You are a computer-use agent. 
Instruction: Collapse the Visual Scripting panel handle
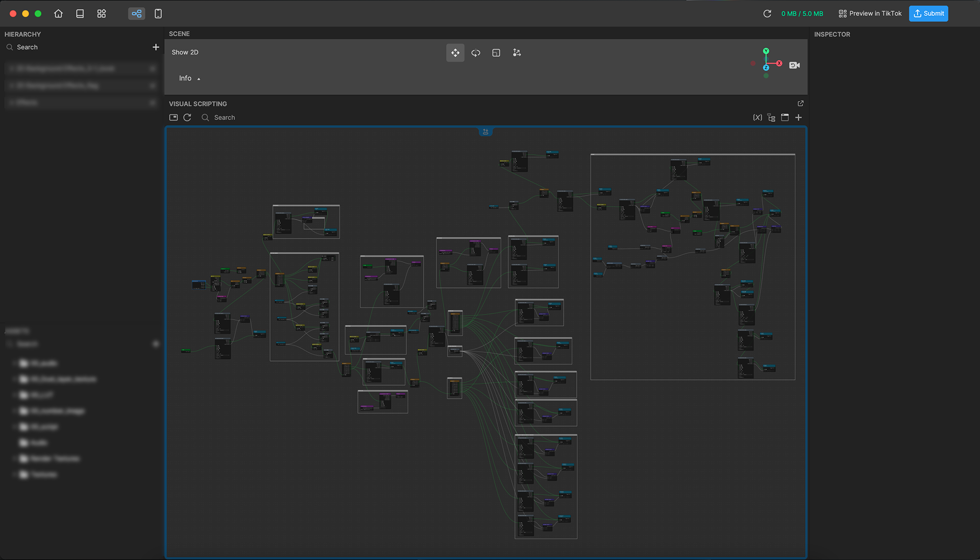click(x=485, y=132)
